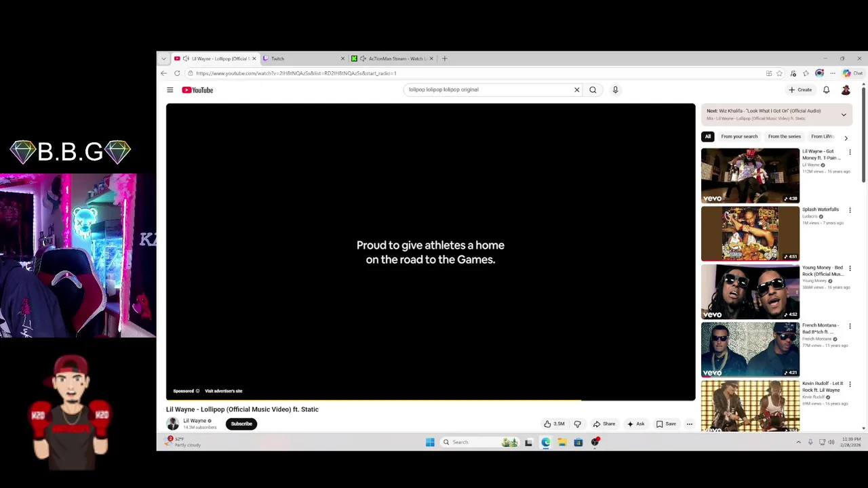Open the YouTube hamburger guide menu
Viewport: 868px width, 488px height.
coord(170,89)
